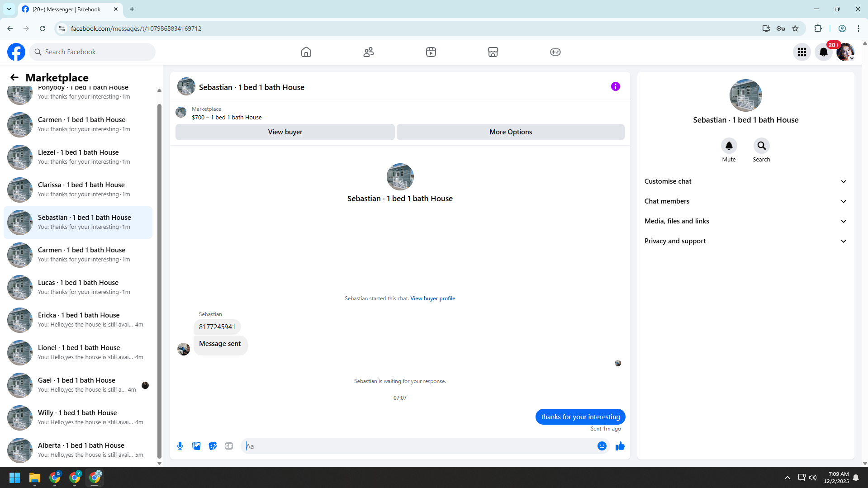Open conversation information purple icon
The height and width of the screenshot is (488, 868).
616,86
